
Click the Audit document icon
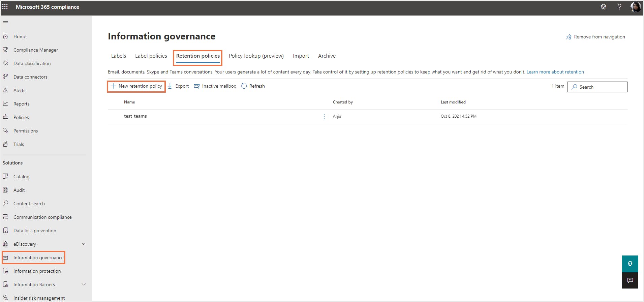point(5,190)
